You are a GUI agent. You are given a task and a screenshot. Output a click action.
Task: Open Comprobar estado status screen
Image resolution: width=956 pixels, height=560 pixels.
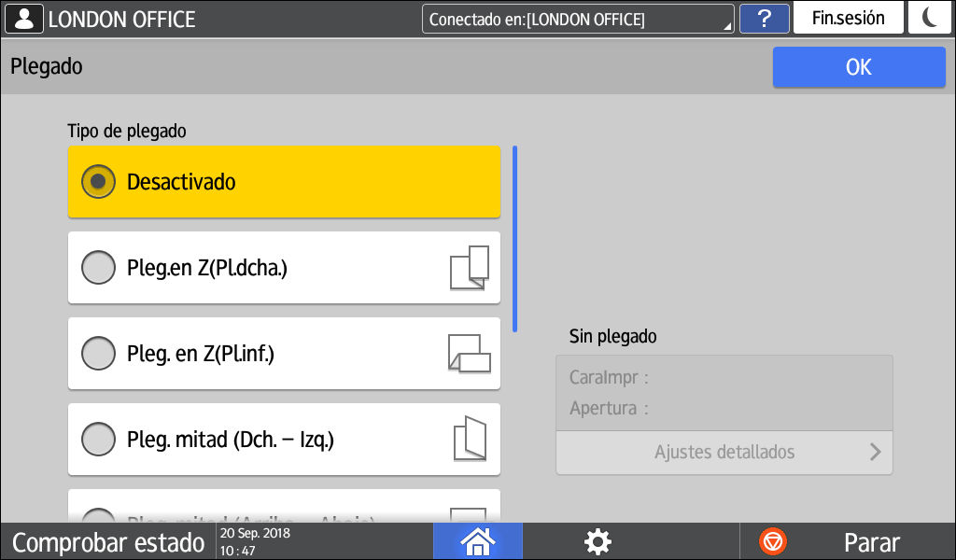click(x=107, y=542)
